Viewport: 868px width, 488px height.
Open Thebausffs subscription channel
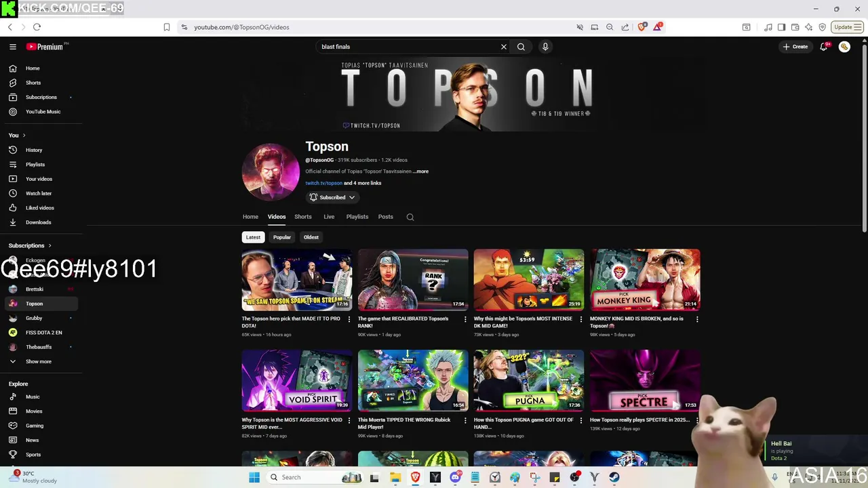[x=41, y=347]
